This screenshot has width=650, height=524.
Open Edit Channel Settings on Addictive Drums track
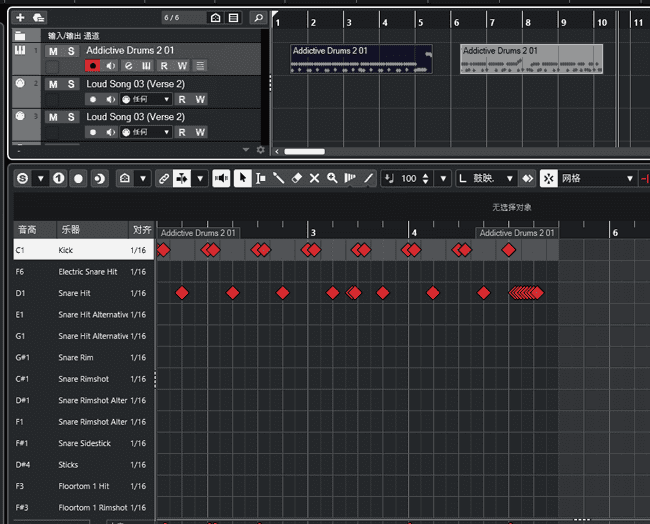(x=129, y=66)
